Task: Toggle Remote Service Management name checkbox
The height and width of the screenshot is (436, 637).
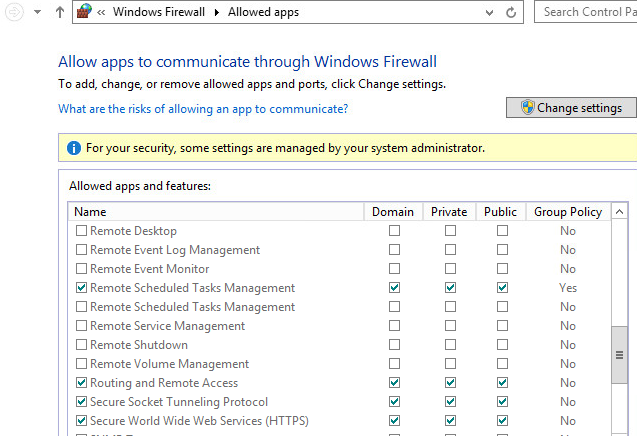Action: click(x=81, y=325)
